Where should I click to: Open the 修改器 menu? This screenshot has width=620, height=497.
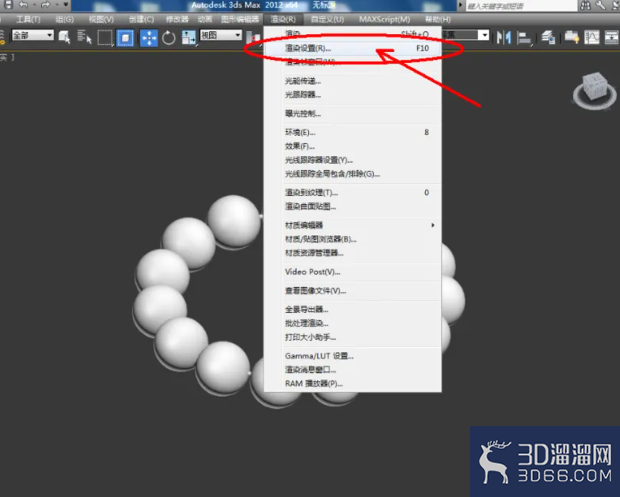click(177, 19)
